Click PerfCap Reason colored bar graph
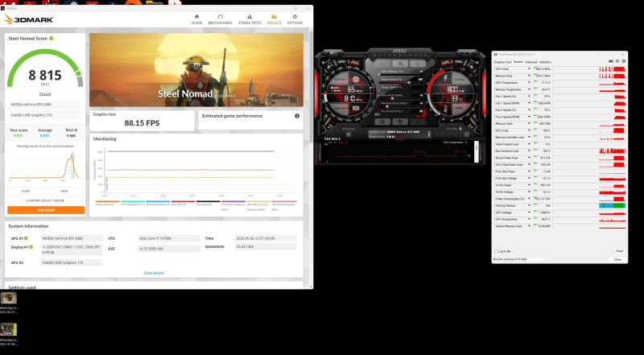The height and width of the screenshot is (355, 644). [612, 205]
